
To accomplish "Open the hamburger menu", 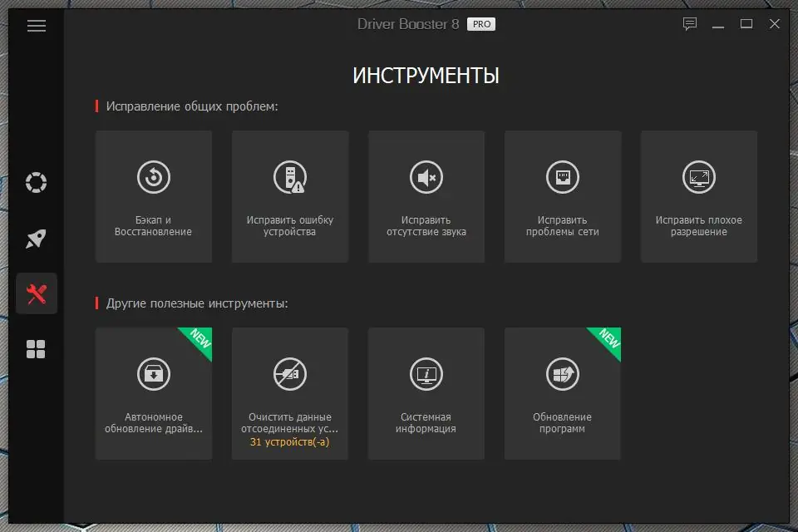I will (36, 26).
